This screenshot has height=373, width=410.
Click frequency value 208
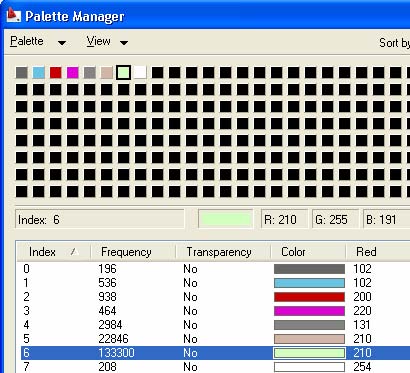tap(107, 367)
